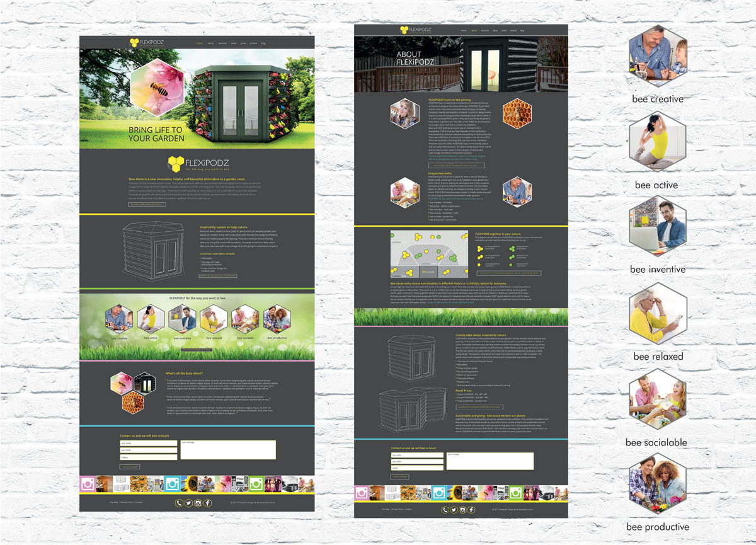Screen dimensions: 756x545
Task: Click 'Careers' link in about page footer
Action: coord(408,509)
